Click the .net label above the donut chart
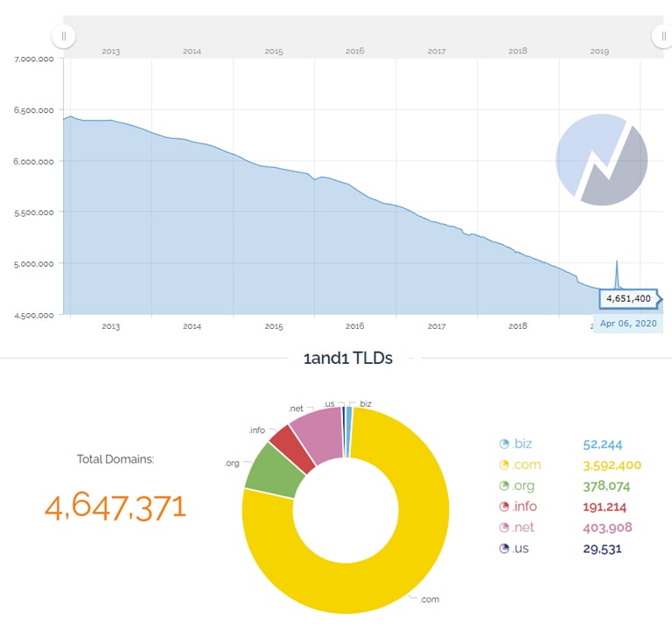672x635 pixels. pos(296,408)
